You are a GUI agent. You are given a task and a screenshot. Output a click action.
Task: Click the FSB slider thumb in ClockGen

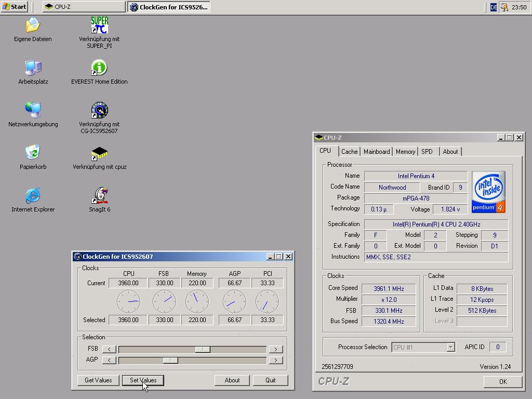203,349
